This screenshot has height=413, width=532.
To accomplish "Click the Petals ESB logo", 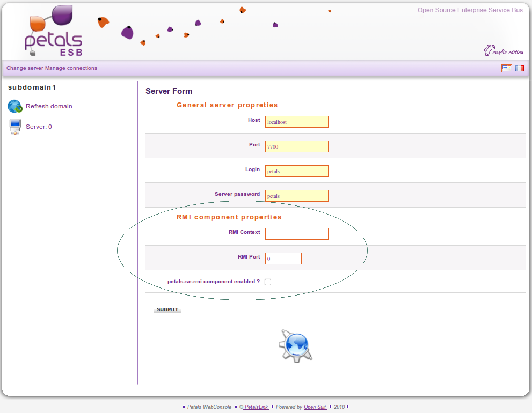I will (x=54, y=31).
